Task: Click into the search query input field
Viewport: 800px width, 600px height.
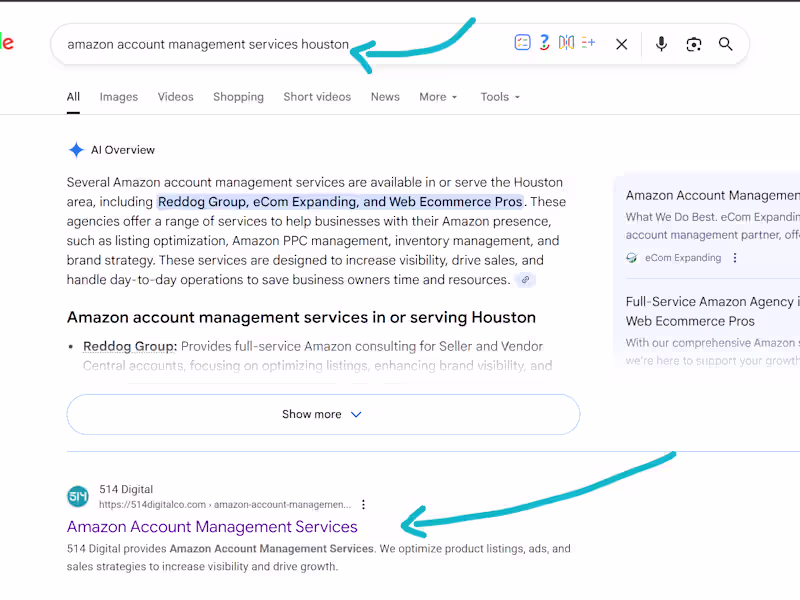Action: coord(208,44)
